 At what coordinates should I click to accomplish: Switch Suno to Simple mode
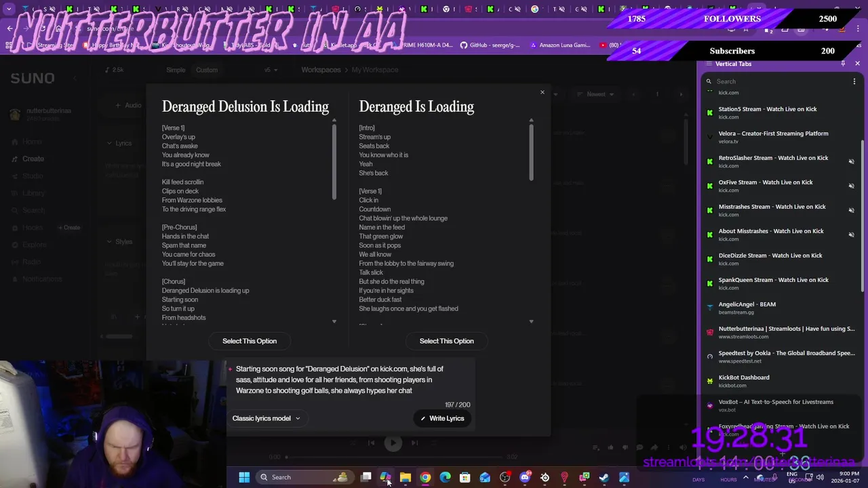[x=176, y=70]
